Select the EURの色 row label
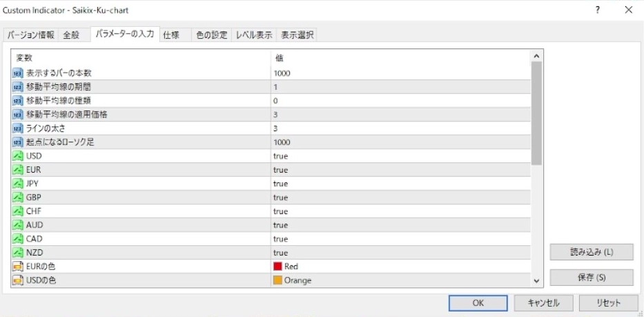 pos(41,267)
